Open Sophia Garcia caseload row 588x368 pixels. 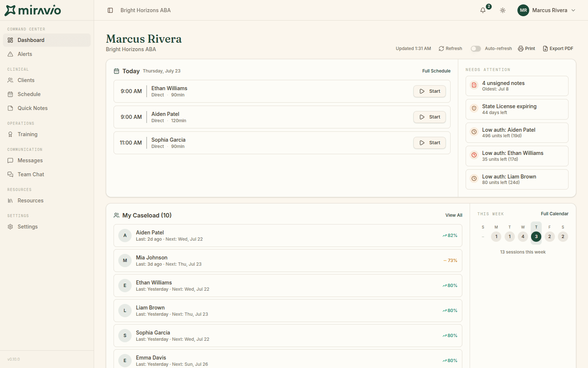[x=288, y=336]
